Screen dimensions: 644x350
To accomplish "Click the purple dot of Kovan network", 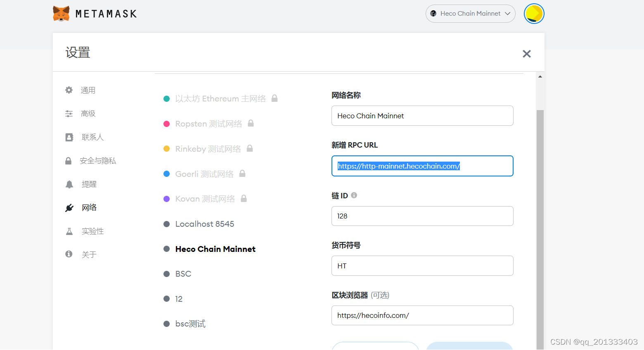I will [167, 199].
